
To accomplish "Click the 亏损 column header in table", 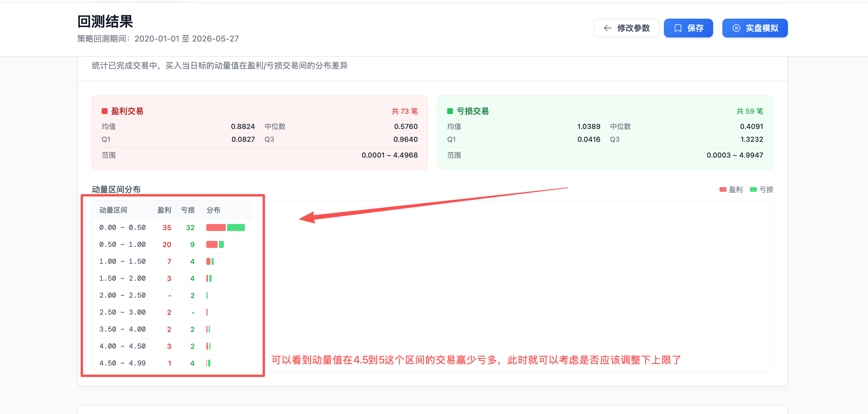I will point(188,210).
